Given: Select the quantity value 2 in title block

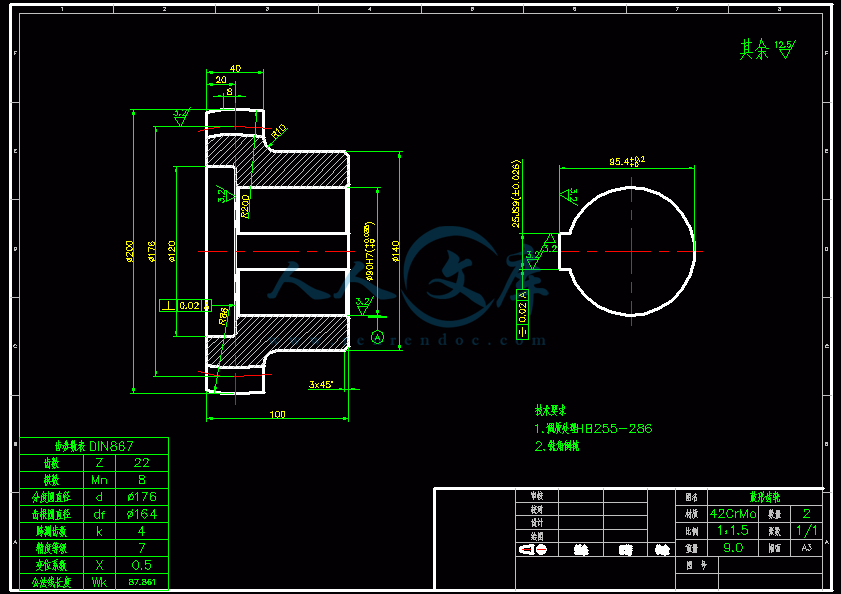Looking at the screenshot, I should coord(806,514).
